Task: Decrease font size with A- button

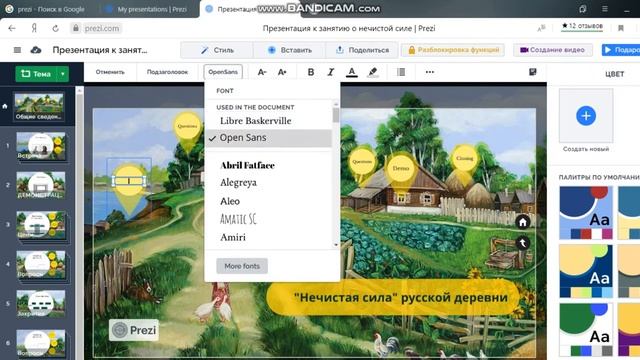Action: tap(262, 72)
